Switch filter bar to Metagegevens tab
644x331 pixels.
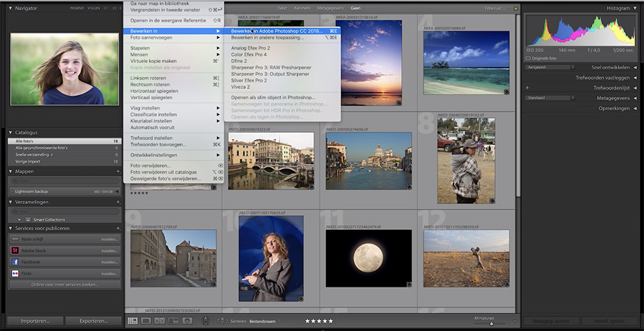329,8
